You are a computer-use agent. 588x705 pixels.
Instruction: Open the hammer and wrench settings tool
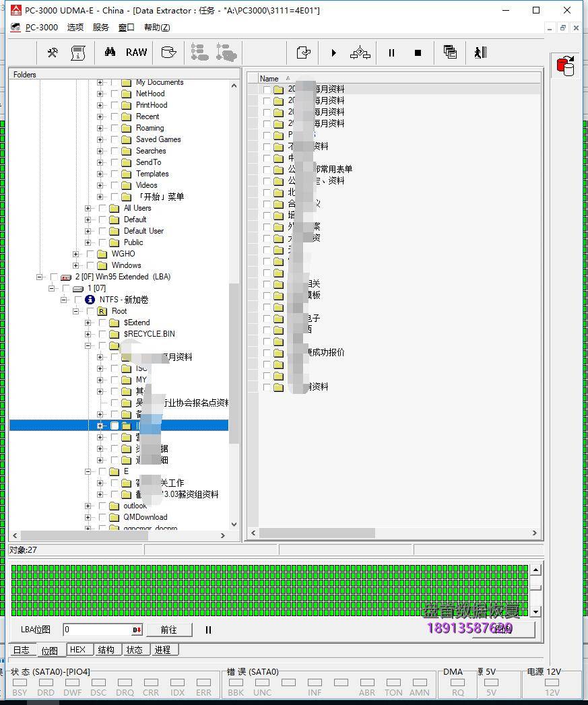(53, 53)
